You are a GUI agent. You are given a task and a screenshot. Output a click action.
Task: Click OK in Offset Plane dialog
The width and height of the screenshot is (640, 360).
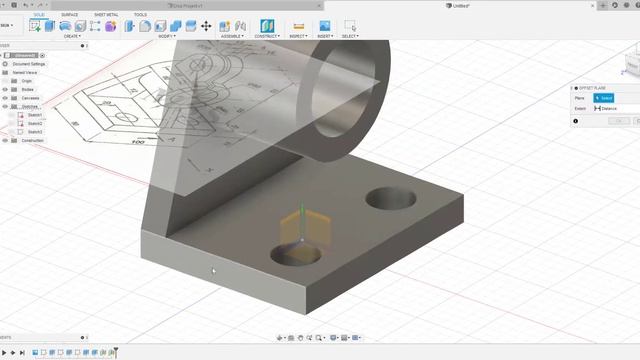(x=619, y=121)
